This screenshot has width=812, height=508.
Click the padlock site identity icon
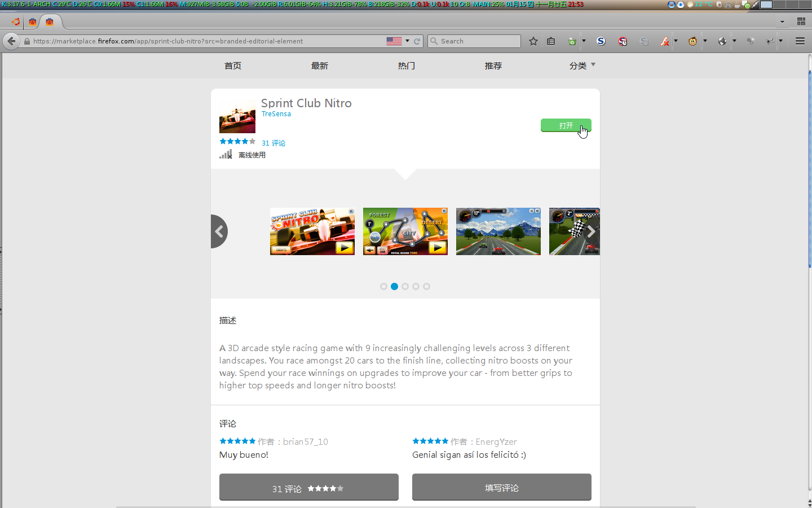[x=27, y=41]
